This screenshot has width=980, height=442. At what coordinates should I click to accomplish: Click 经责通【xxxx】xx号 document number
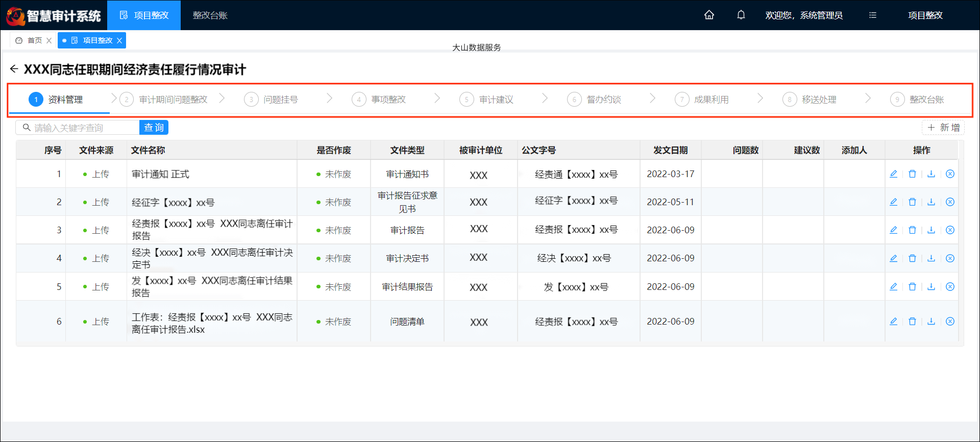click(576, 175)
